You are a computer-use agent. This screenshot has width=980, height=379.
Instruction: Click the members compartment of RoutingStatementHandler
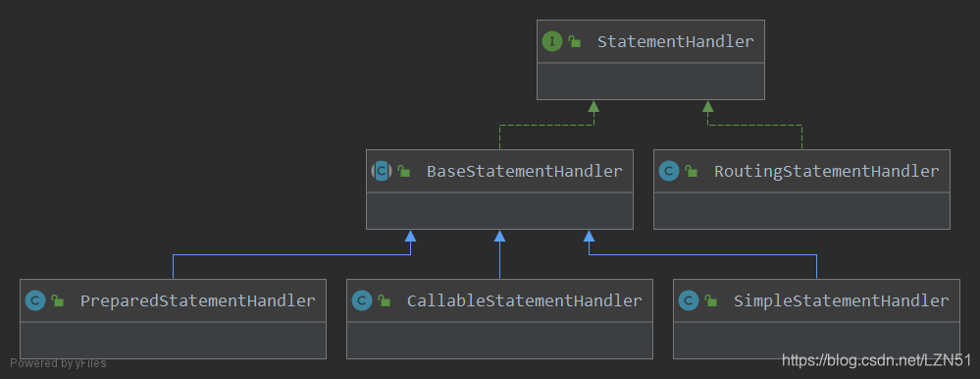(801, 211)
